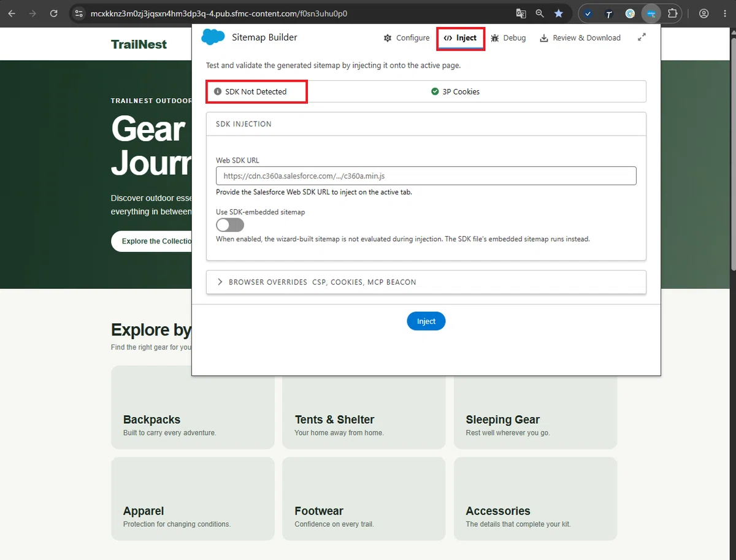
Task: Open the Chrome profile avatar
Action: point(703,13)
